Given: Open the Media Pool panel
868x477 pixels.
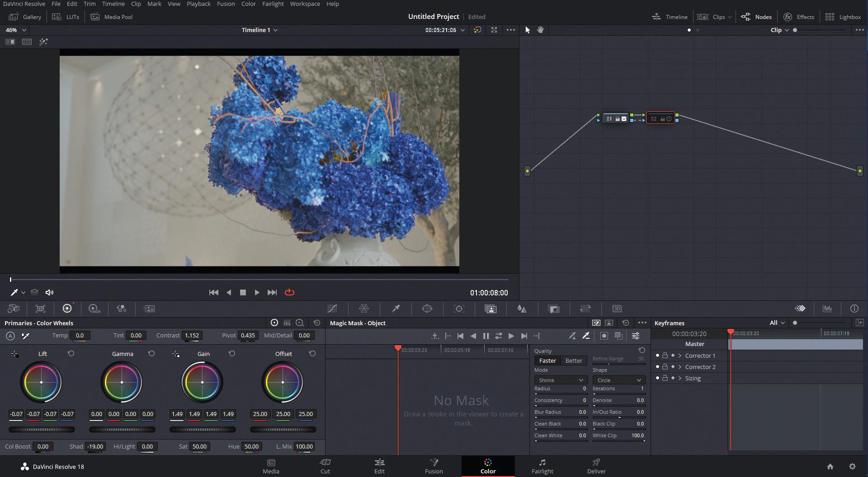Looking at the screenshot, I should point(112,17).
